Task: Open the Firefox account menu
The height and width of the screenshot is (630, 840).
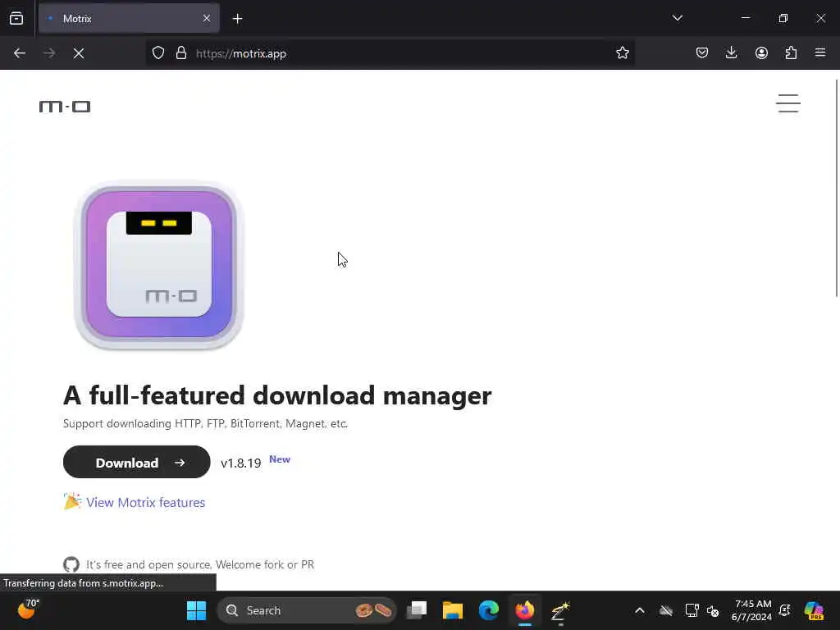Action: point(761,52)
